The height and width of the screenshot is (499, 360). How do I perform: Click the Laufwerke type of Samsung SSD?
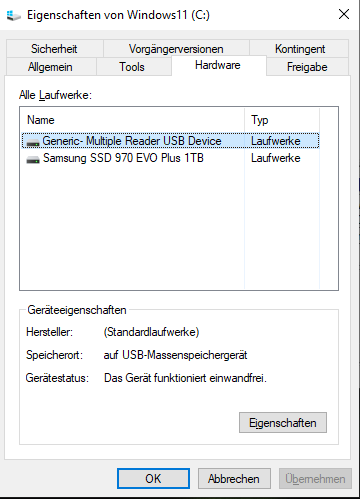click(276, 158)
